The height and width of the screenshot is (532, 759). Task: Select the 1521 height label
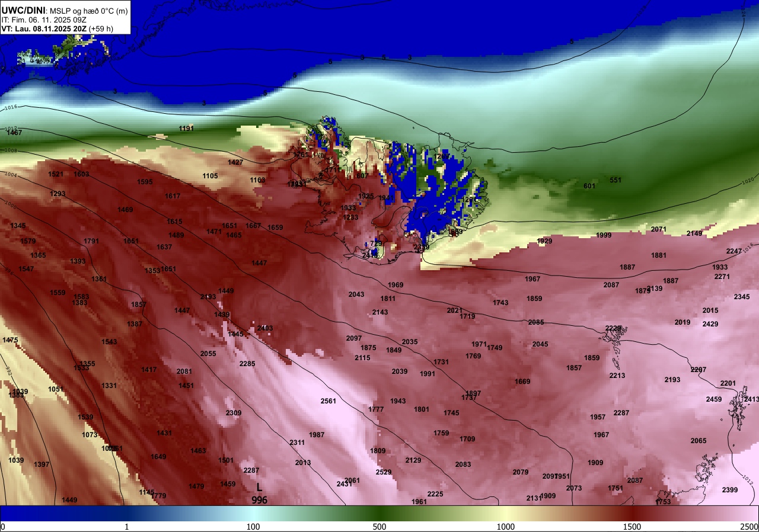point(56,174)
